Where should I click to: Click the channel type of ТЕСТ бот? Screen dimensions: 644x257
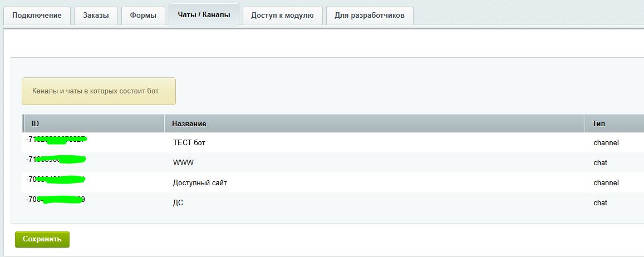coord(606,143)
